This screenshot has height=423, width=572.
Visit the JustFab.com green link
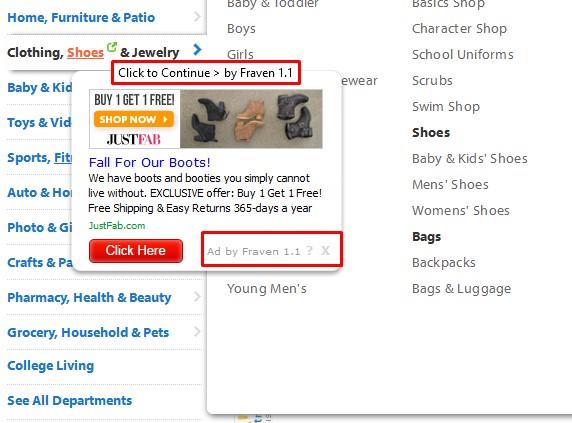coord(117,226)
